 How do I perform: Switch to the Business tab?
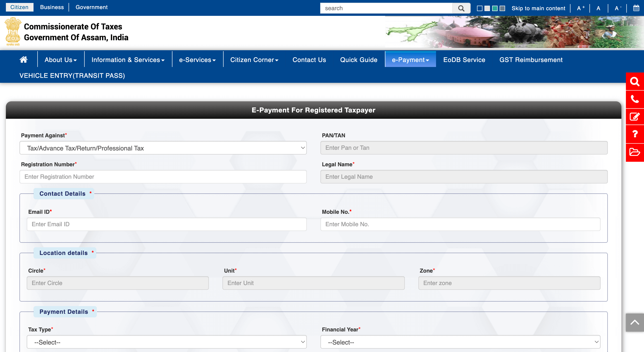52,7
